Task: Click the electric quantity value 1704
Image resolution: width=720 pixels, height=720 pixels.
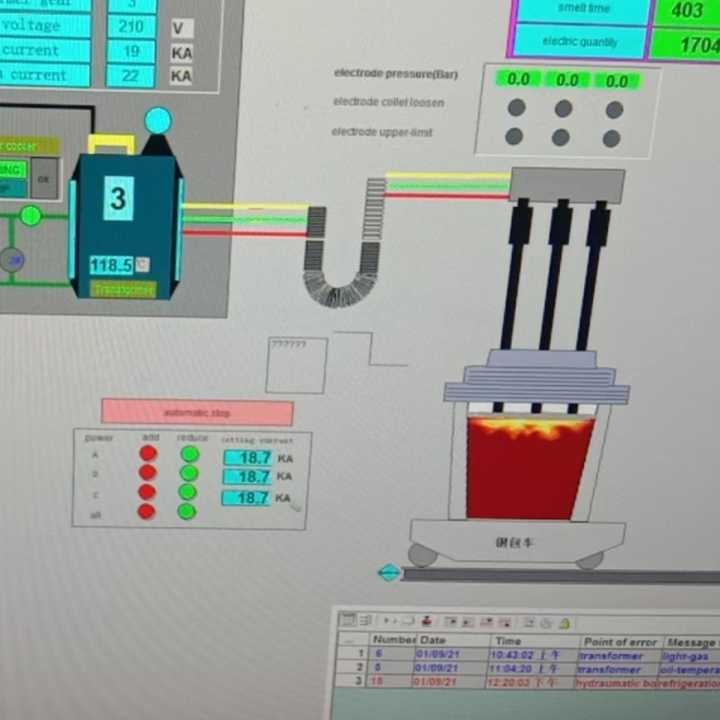Action: (686, 45)
